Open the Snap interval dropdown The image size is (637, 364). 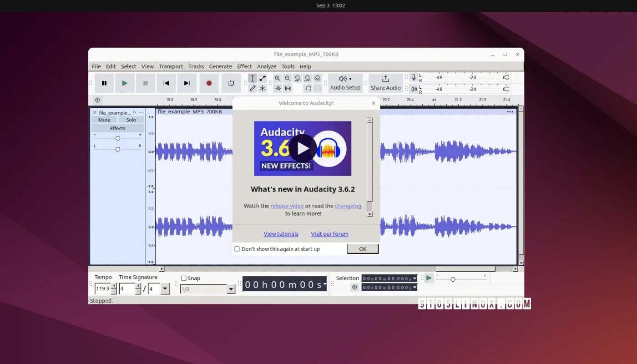point(231,289)
